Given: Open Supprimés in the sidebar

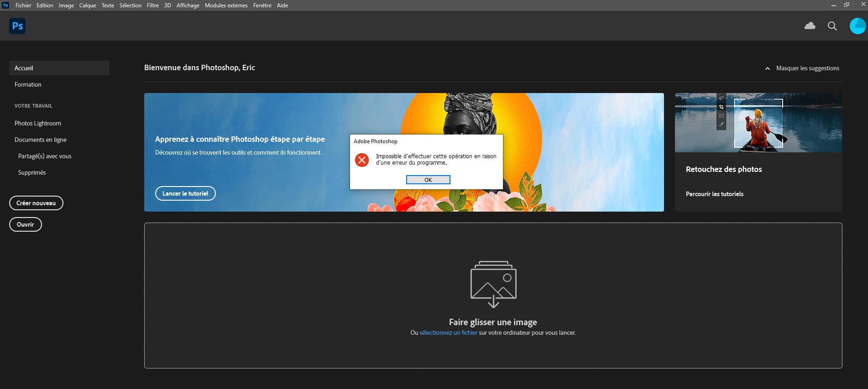Looking at the screenshot, I should [x=32, y=172].
